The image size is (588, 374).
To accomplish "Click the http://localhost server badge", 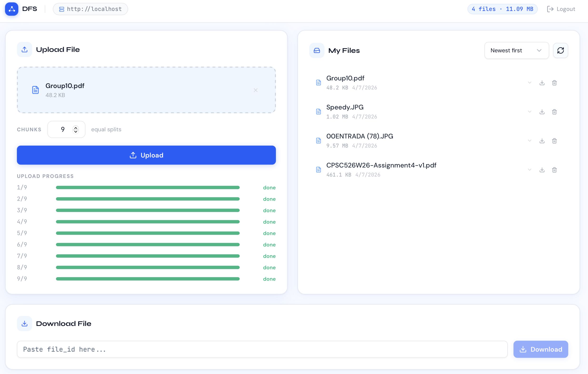I will point(90,9).
